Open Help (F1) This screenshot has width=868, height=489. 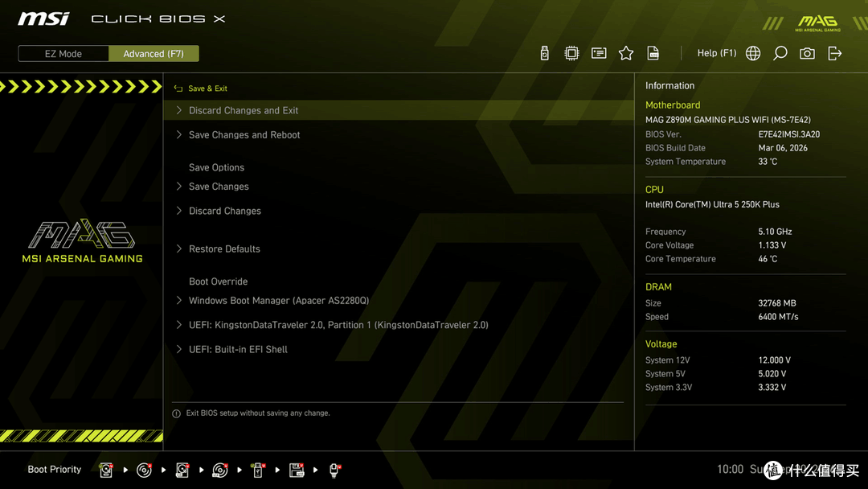(717, 53)
